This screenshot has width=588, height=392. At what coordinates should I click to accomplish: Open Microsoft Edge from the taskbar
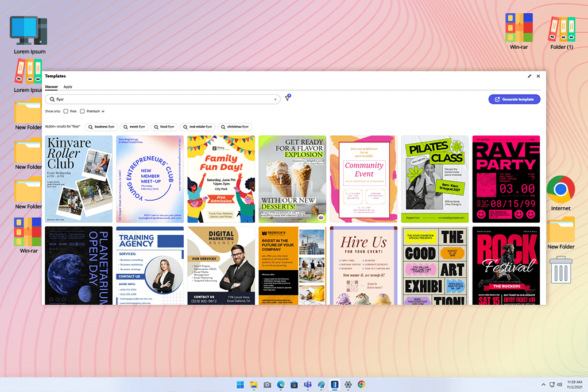coord(281,385)
